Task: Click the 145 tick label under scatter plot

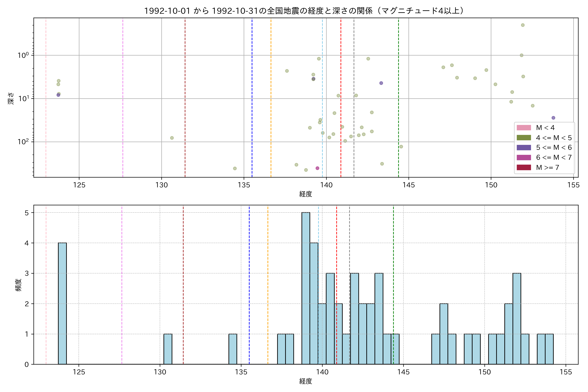Action: [408, 185]
